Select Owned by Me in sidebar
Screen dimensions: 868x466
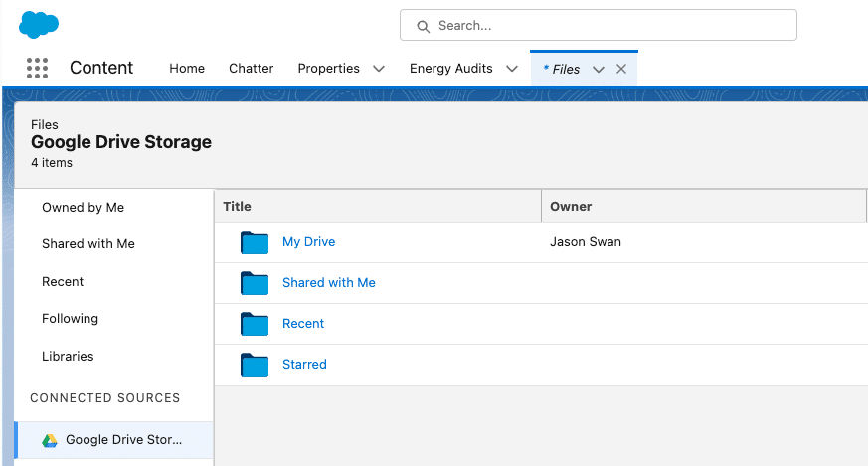point(83,208)
